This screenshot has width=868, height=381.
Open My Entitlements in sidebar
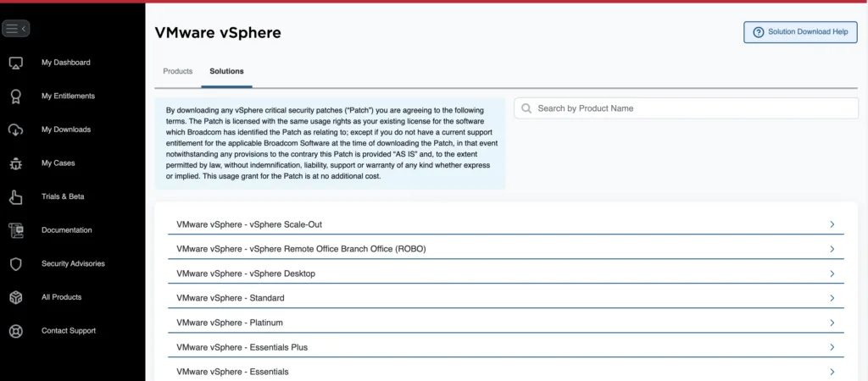pyautogui.click(x=68, y=97)
